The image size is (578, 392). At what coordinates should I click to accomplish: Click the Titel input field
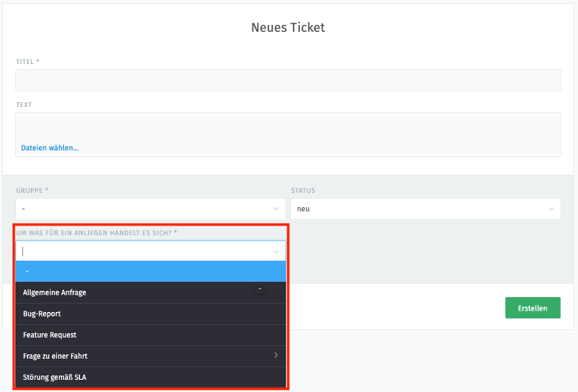point(288,80)
